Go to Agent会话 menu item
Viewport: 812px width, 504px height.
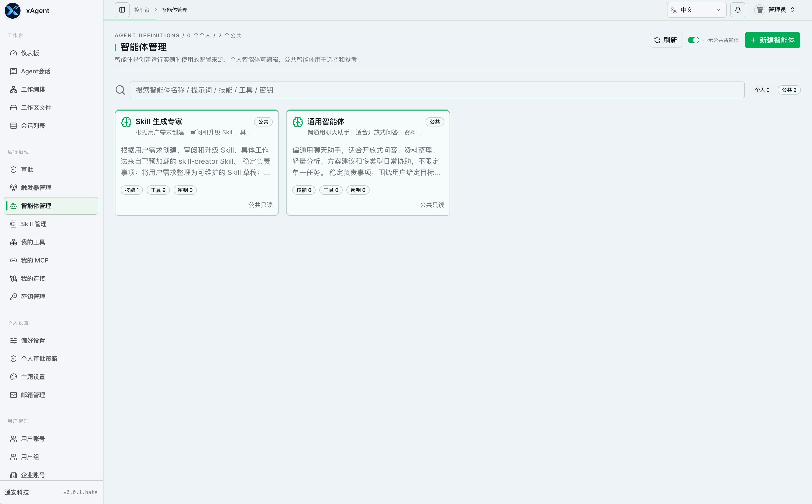point(51,71)
